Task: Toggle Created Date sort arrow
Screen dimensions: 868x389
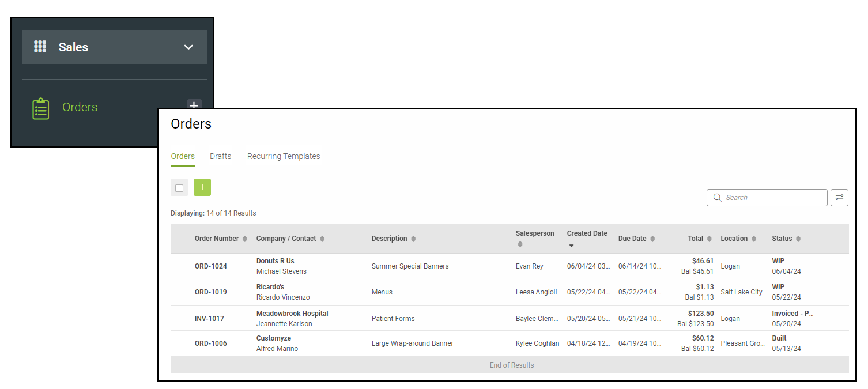Action: tap(571, 246)
